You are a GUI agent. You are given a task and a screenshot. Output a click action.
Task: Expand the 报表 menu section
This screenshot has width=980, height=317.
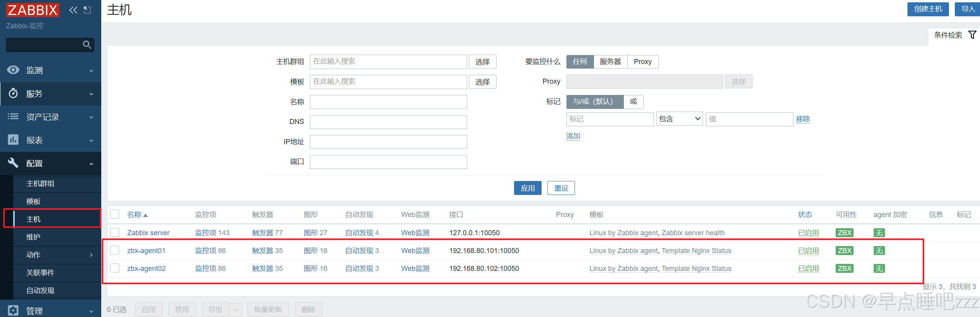(91, 140)
